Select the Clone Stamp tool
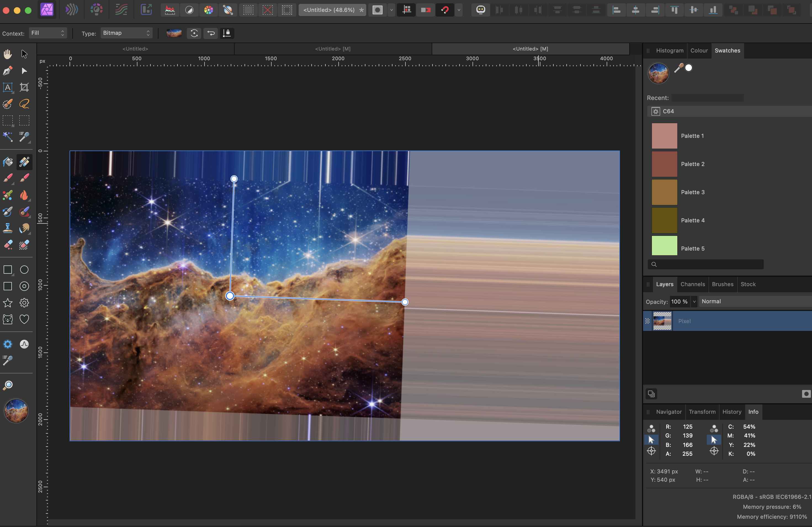The width and height of the screenshot is (812, 527). (x=7, y=228)
